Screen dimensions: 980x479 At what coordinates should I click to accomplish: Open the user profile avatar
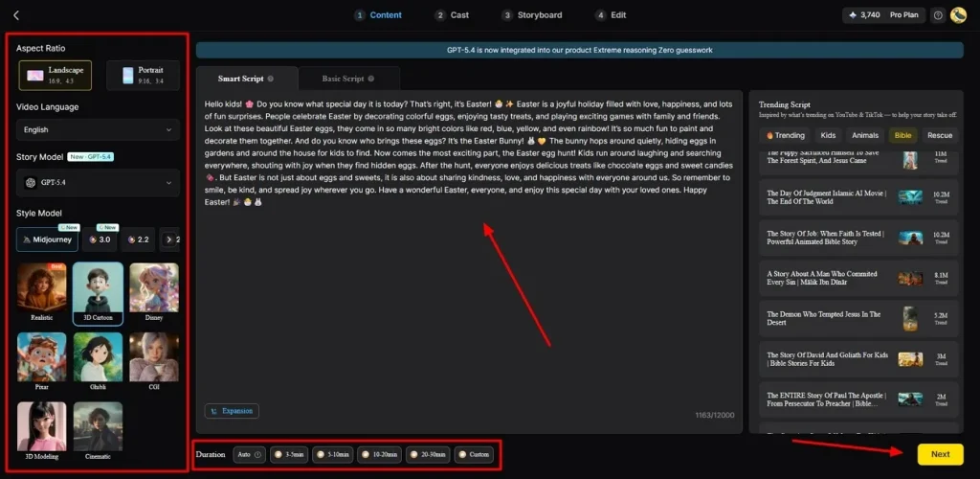click(957, 15)
